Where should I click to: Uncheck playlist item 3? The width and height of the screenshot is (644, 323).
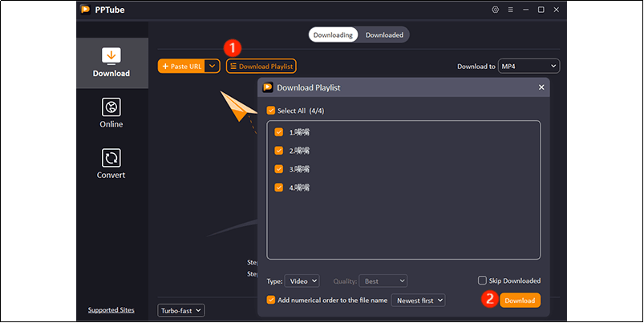pos(279,169)
